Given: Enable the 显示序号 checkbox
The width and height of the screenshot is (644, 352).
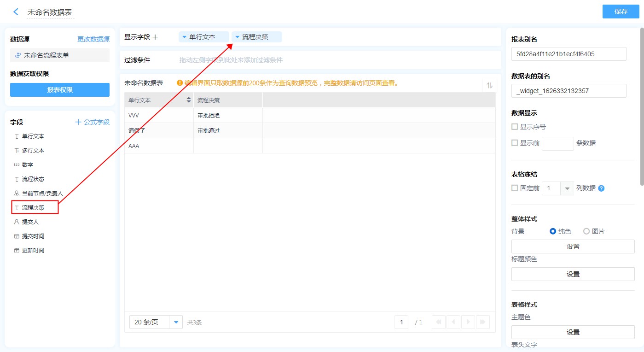Looking at the screenshot, I should 515,127.
